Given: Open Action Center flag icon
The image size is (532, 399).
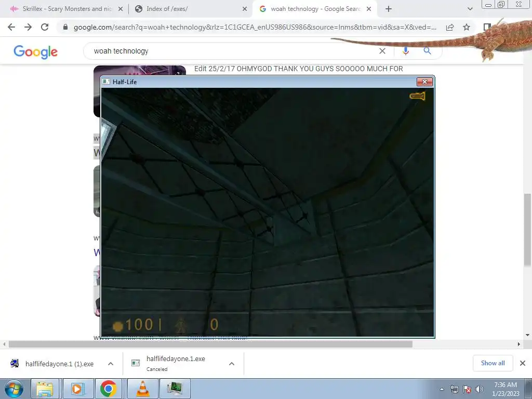Looking at the screenshot, I should tap(467, 389).
